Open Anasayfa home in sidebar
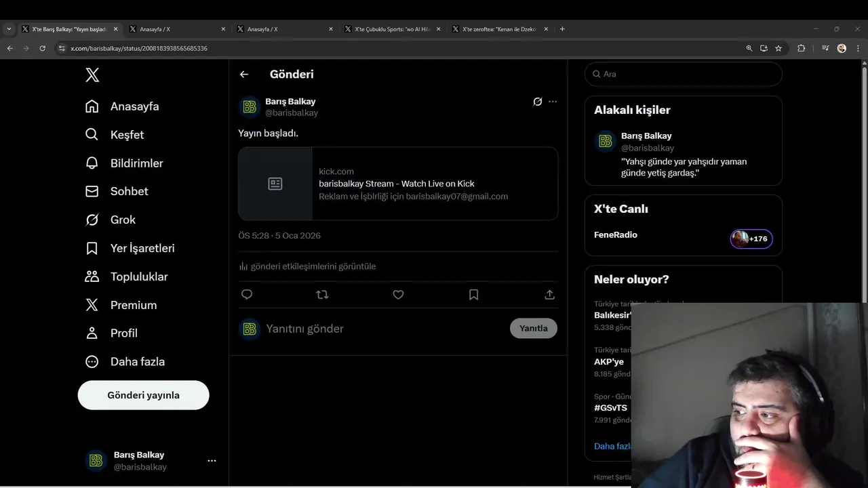 click(122, 106)
